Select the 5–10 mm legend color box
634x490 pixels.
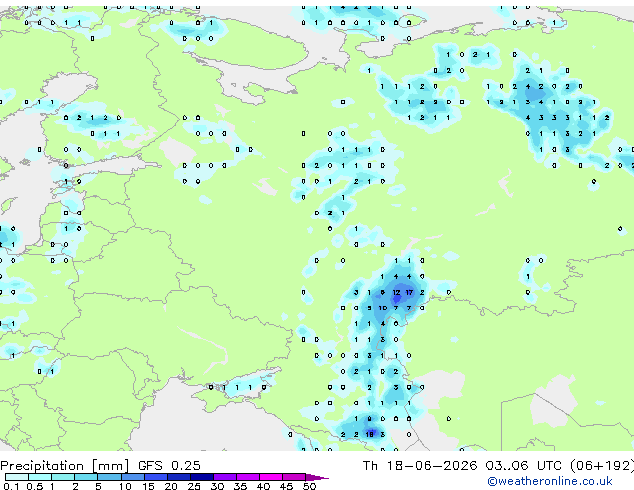pos(109,477)
